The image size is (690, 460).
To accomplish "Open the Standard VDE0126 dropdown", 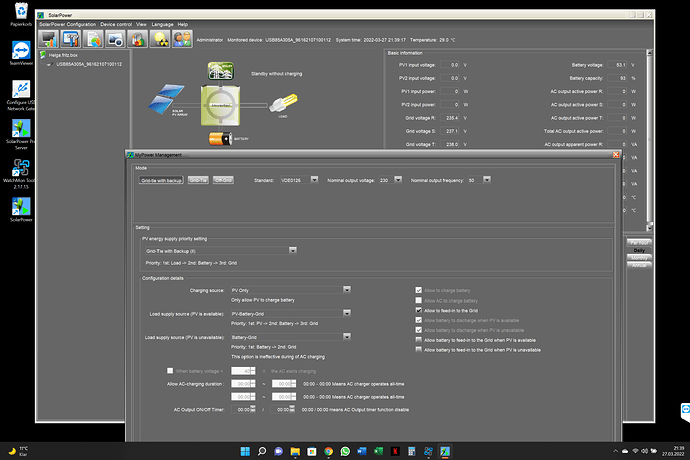I will tap(314, 180).
